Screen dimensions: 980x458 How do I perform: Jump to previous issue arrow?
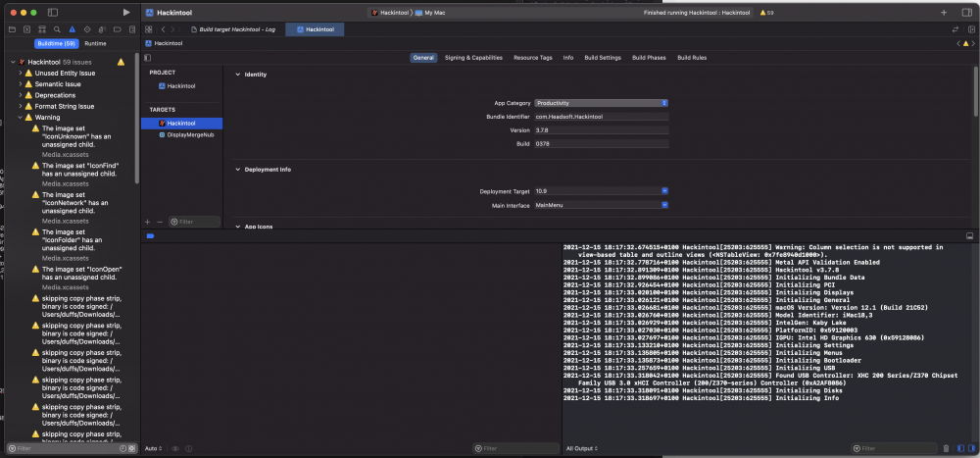click(958, 43)
